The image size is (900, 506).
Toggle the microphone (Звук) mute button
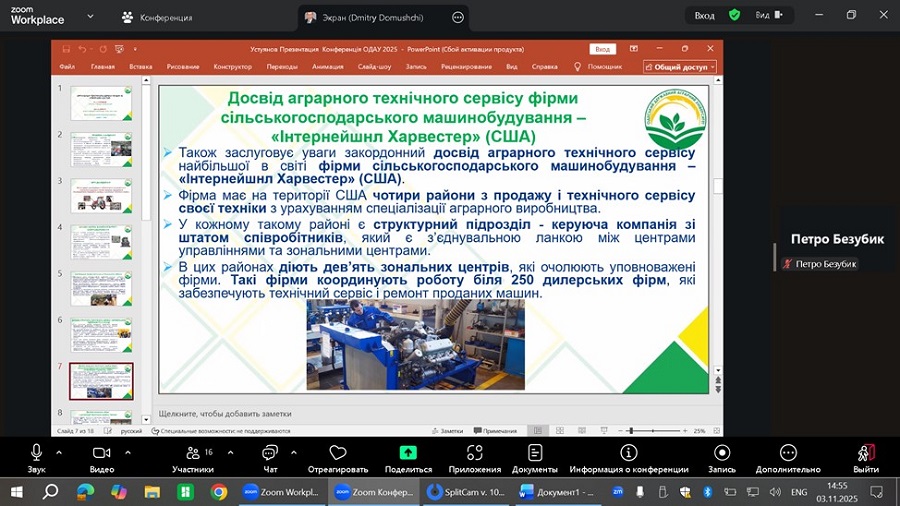tap(37, 453)
